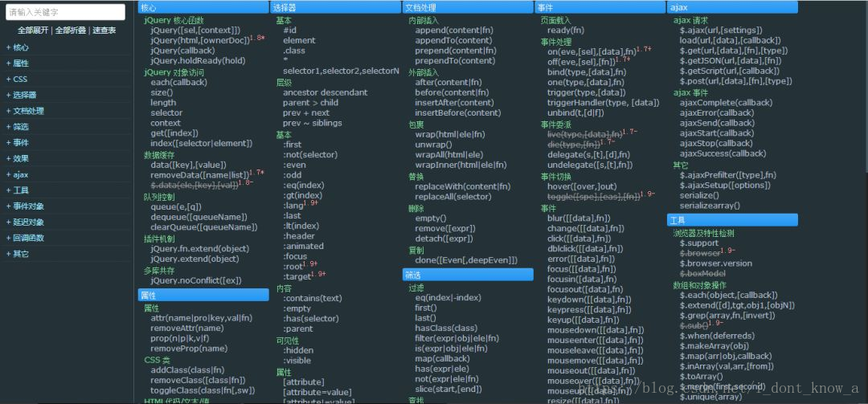Screen dimensions: 868x404
Task: Open jQuery.noConflict([ex]) entry
Action: click(196, 280)
